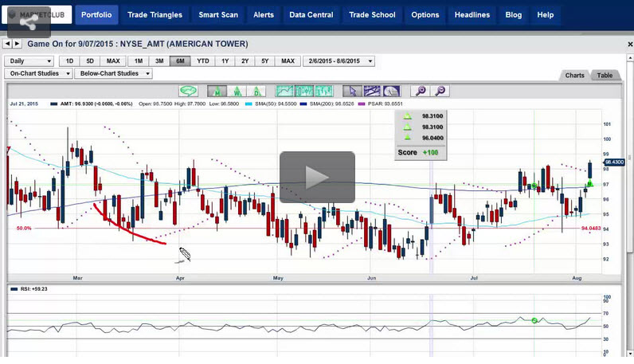
Task: Select the YTD time range
Action: pyautogui.click(x=203, y=61)
